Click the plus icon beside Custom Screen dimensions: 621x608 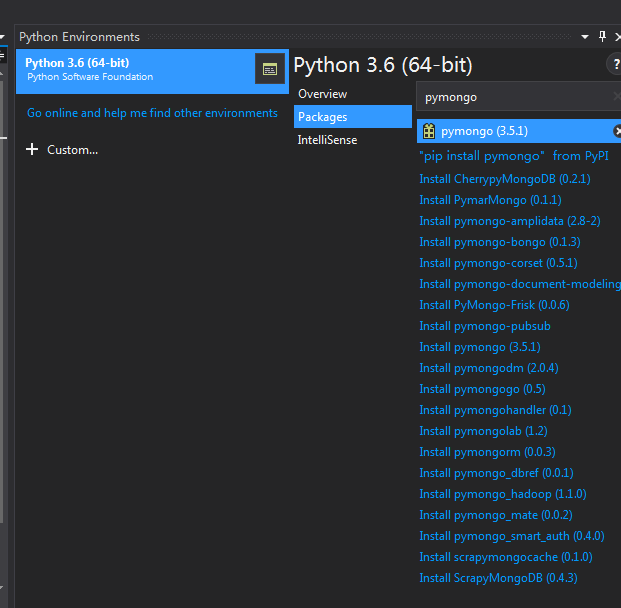pos(32,150)
